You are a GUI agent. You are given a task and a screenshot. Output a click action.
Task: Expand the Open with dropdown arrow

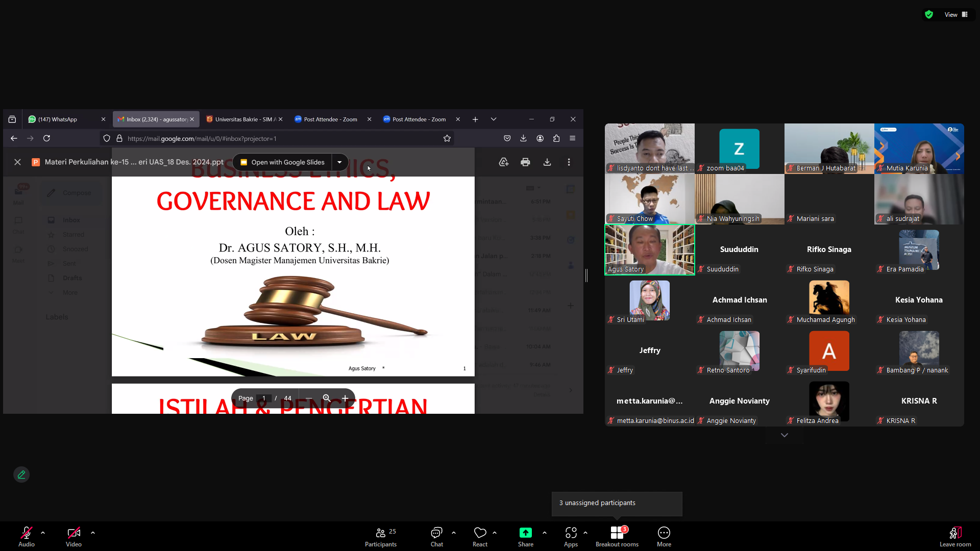coord(339,162)
